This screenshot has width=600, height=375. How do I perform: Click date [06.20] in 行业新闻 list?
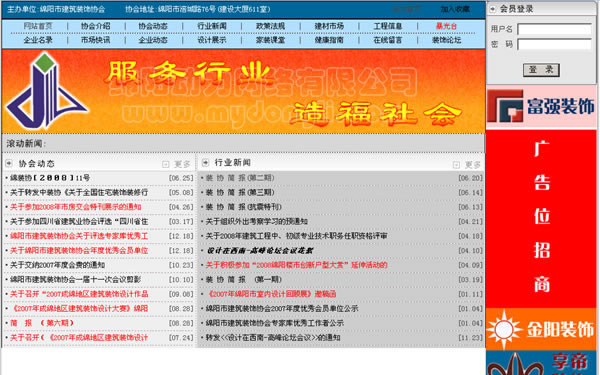click(x=470, y=178)
